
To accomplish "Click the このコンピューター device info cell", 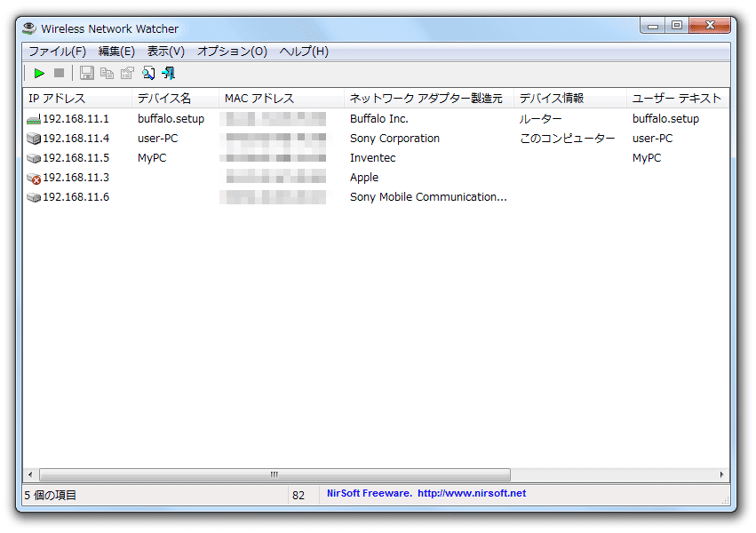I will point(568,139).
